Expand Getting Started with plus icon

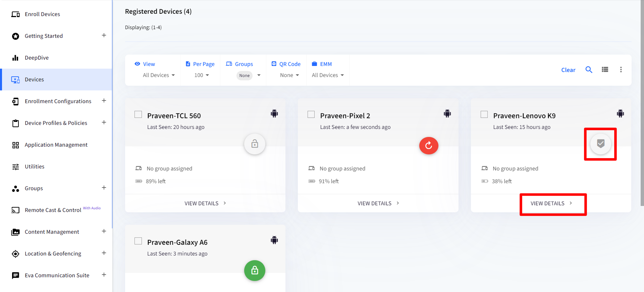pyautogui.click(x=104, y=35)
